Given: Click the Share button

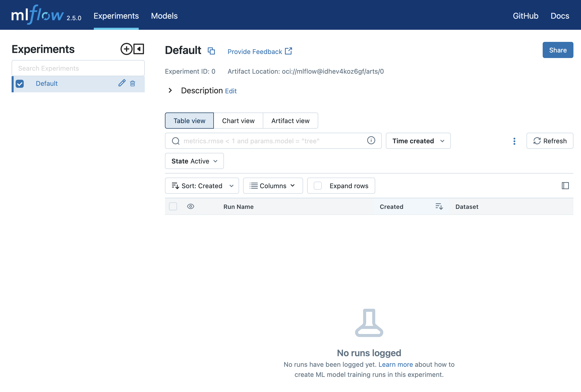Looking at the screenshot, I should click(x=558, y=50).
